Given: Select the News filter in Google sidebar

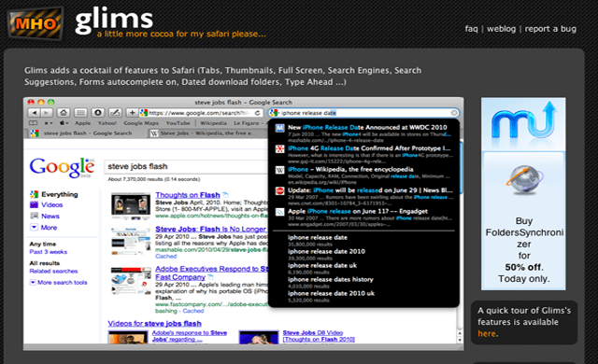Looking at the screenshot, I should [45, 216].
